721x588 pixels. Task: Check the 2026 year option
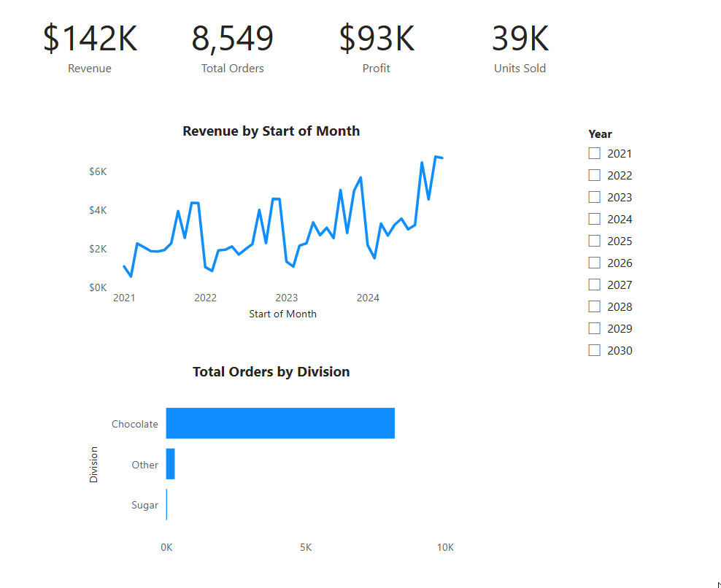point(594,263)
